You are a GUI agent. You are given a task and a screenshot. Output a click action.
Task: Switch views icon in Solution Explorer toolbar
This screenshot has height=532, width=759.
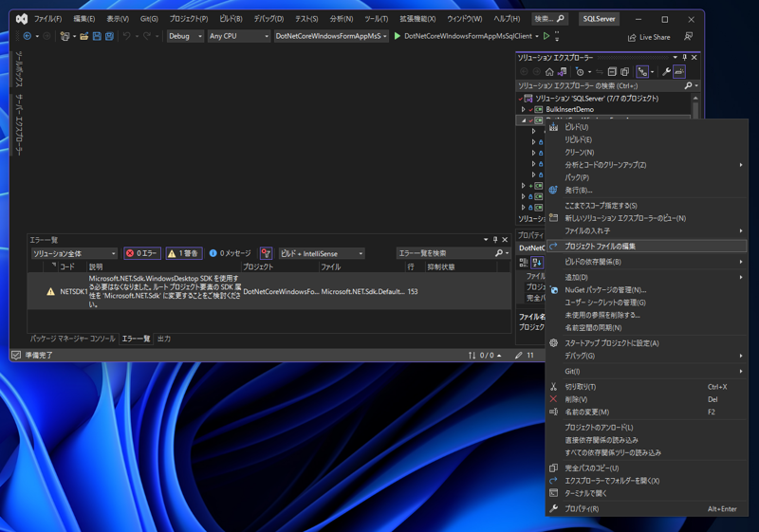coord(562,72)
